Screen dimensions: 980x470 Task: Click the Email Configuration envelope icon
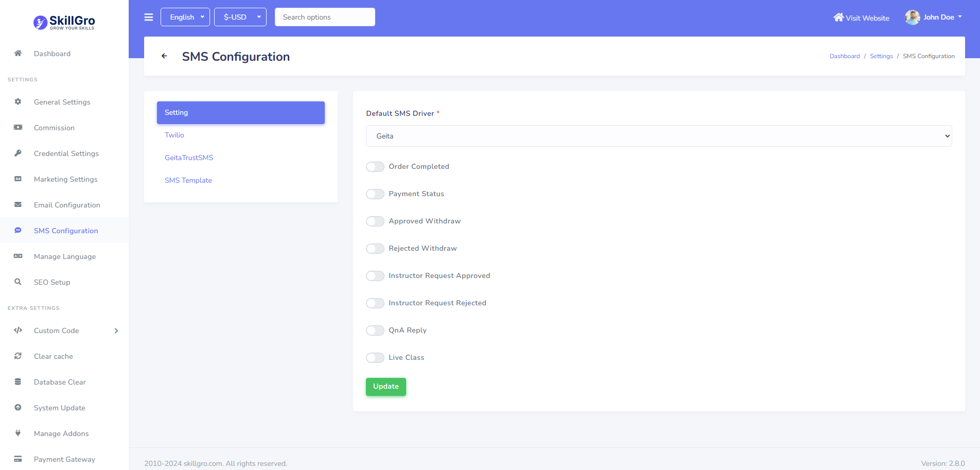pos(18,205)
